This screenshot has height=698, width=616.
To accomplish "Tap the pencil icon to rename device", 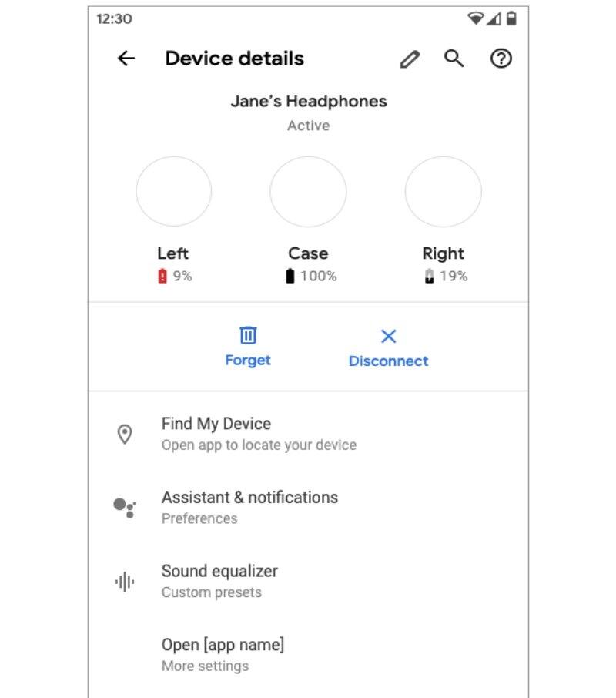I will 410,59.
